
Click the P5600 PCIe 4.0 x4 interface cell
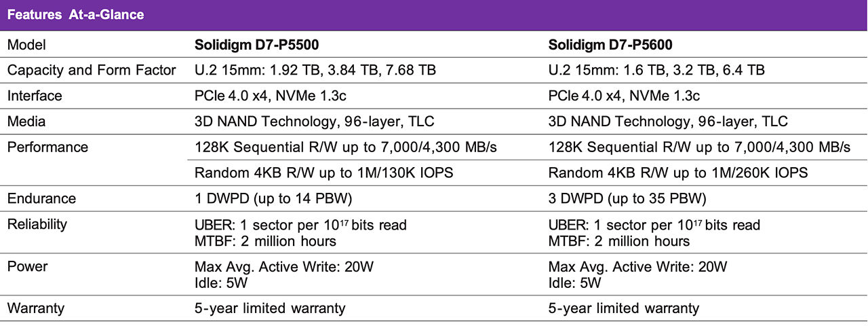[624, 96]
